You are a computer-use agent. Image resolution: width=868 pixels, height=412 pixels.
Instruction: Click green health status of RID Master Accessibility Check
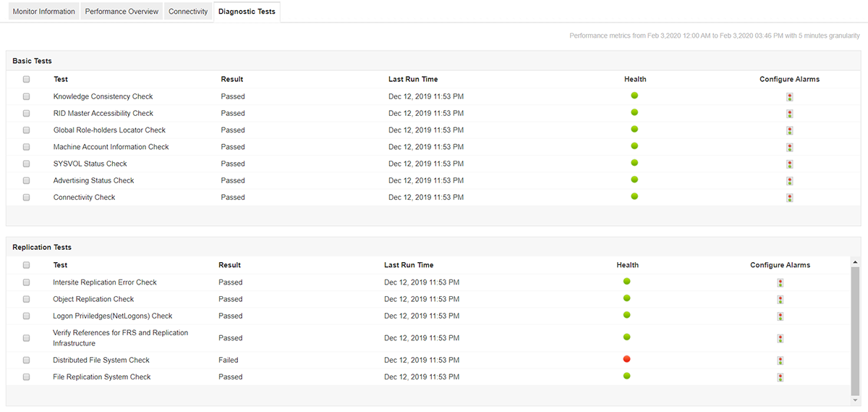point(634,112)
